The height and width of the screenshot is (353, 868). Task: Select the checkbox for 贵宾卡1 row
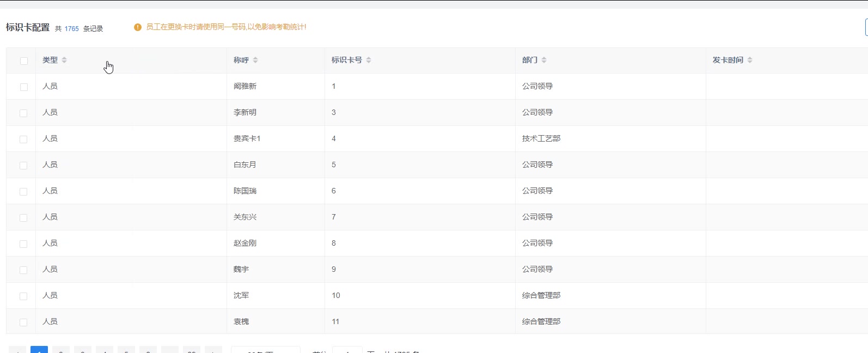(x=24, y=139)
